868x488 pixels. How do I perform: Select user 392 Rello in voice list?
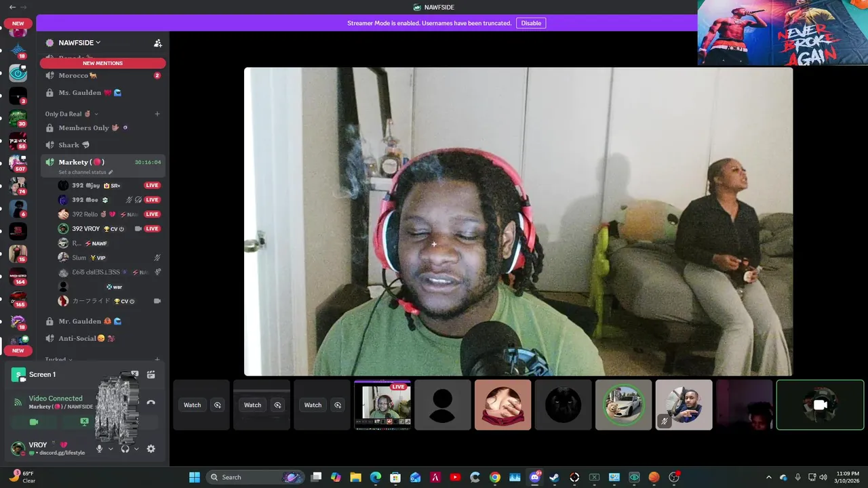(109, 214)
